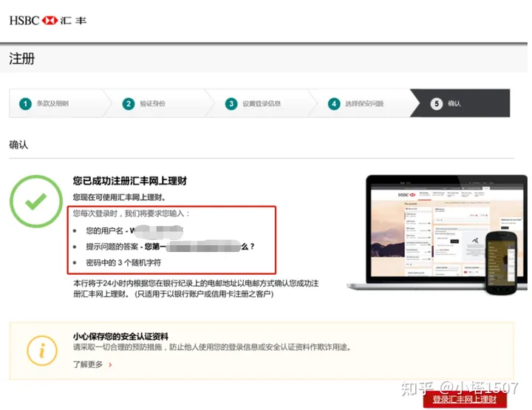Click the HSBC hexagon logo icon
This screenshot has height=410, width=532.
50,21
